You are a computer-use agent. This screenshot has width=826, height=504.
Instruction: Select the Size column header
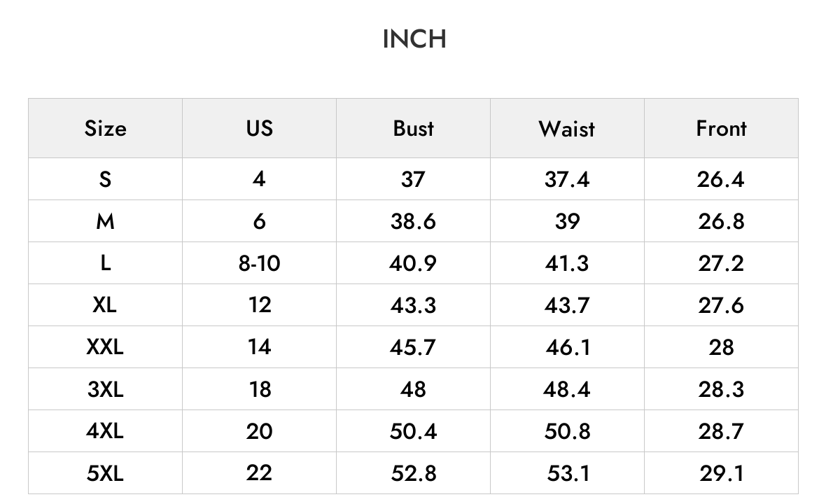click(106, 129)
